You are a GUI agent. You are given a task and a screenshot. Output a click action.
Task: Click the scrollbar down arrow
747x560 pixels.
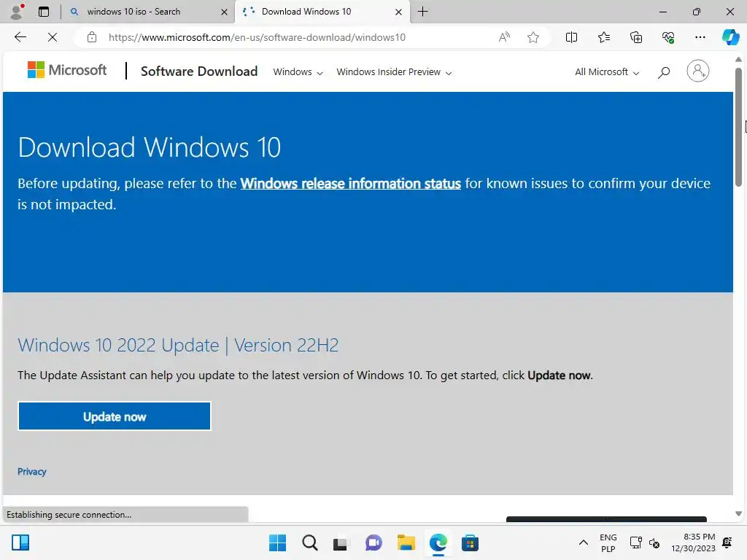[738, 514]
